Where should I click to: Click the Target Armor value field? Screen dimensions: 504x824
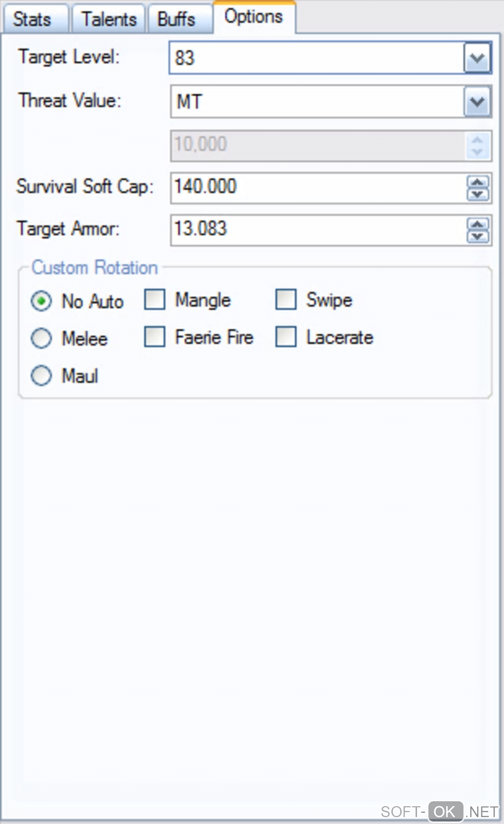click(316, 229)
